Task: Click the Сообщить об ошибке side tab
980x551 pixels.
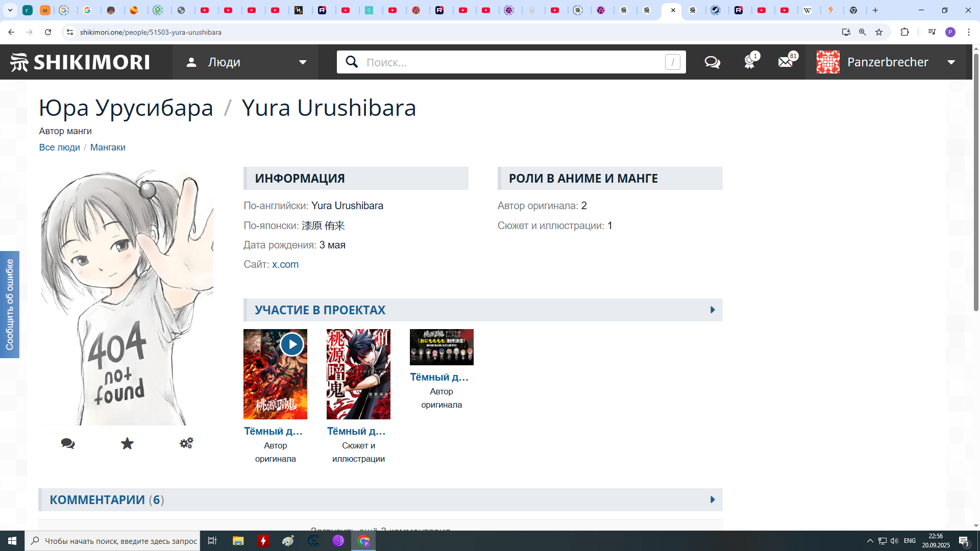Action: coord(10,305)
